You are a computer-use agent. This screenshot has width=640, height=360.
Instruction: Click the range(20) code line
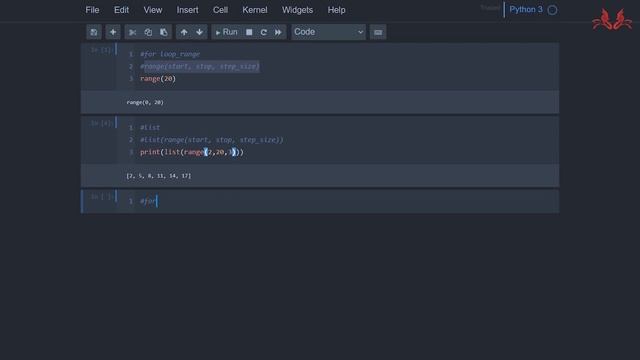point(158,78)
